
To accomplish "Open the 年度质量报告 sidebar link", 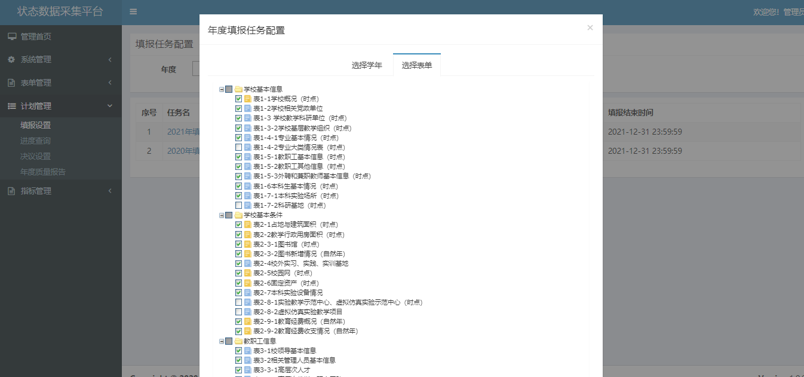I will point(43,172).
